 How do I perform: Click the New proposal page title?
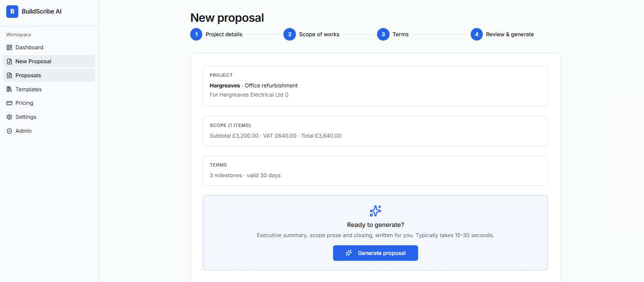click(x=227, y=18)
